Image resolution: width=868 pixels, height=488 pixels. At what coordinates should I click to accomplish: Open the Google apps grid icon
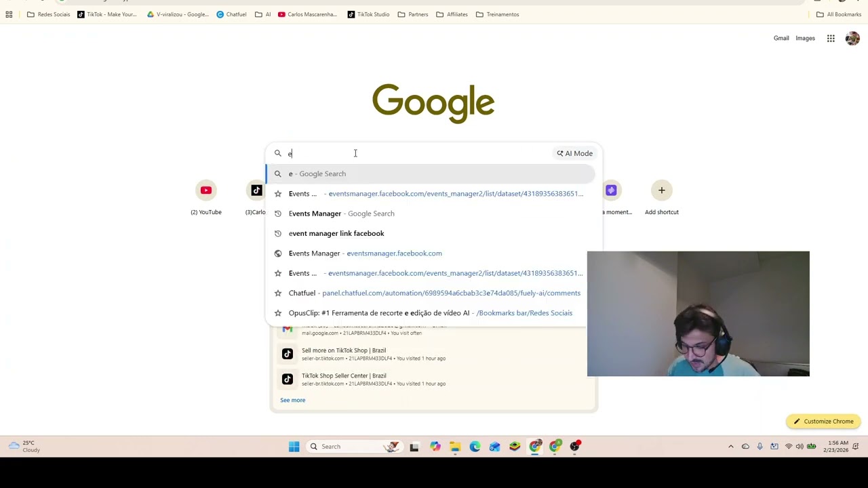[831, 39]
